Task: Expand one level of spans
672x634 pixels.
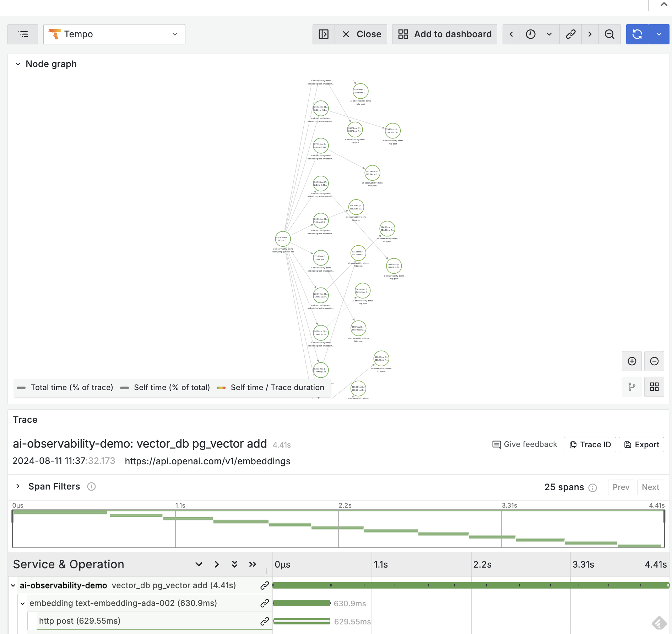Action: point(199,564)
